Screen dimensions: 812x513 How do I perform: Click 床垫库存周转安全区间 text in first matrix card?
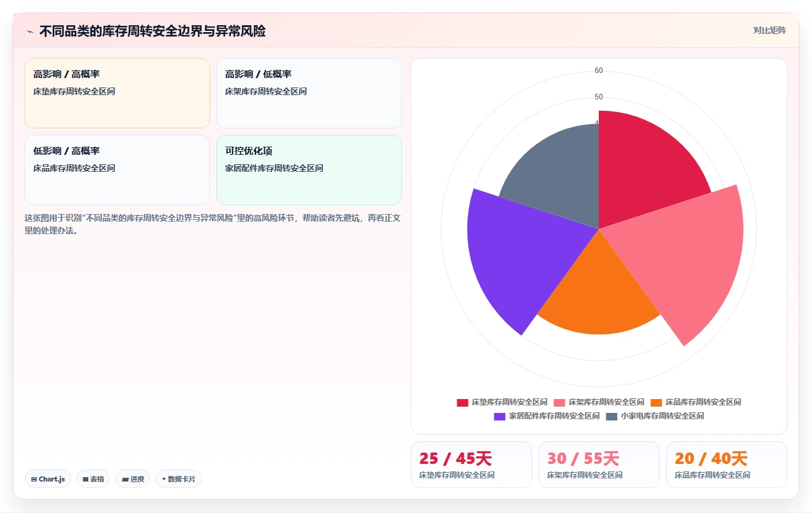[x=74, y=91]
